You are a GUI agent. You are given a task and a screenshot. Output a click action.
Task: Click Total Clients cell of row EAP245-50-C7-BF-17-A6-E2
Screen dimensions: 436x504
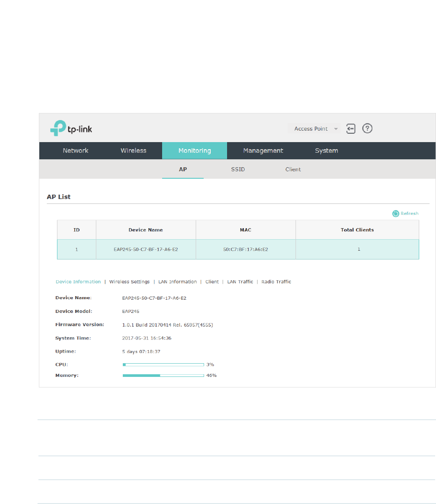(x=357, y=249)
